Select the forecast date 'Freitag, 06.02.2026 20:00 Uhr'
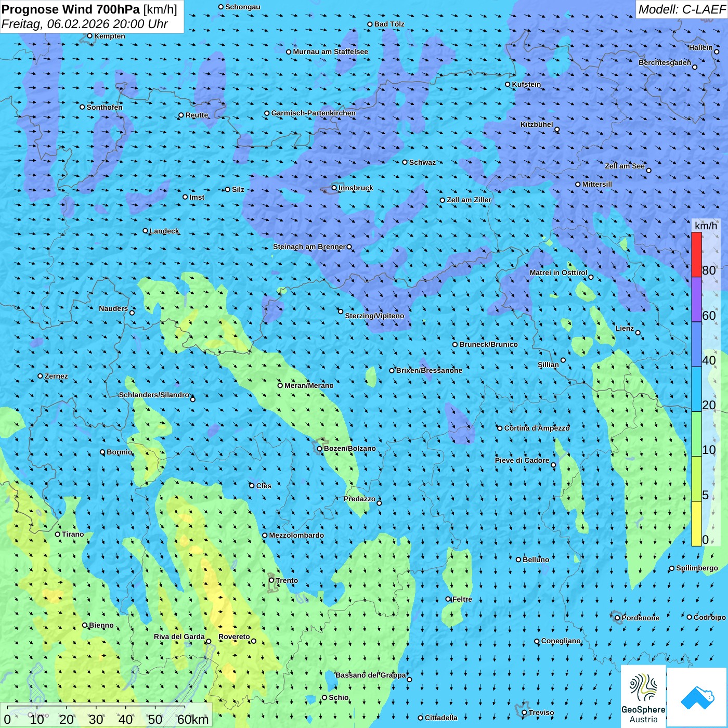This screenshot has height=728, width=728. point(85,24)
